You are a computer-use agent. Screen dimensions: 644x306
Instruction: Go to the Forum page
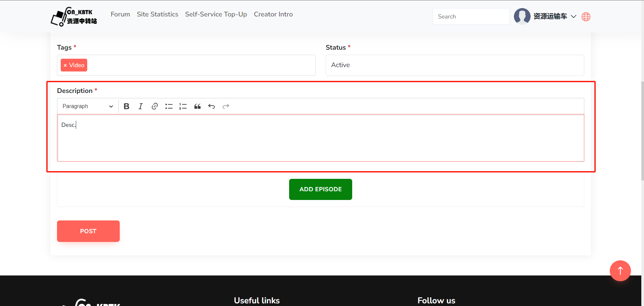pos(120,14)
